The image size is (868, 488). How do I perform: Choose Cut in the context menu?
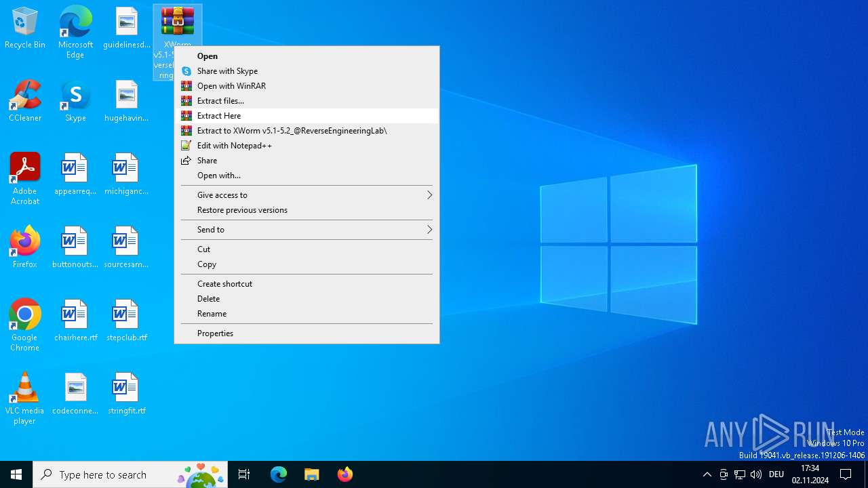307,249
